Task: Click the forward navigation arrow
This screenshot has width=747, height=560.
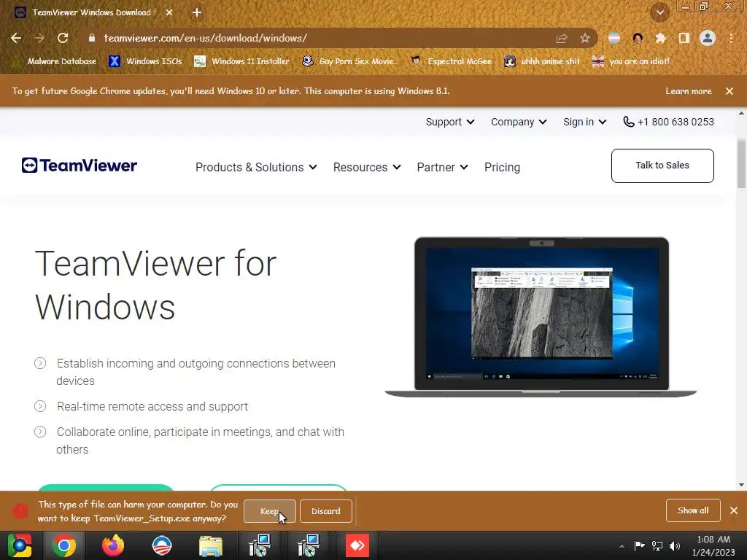Action: (x=39, y=38)
